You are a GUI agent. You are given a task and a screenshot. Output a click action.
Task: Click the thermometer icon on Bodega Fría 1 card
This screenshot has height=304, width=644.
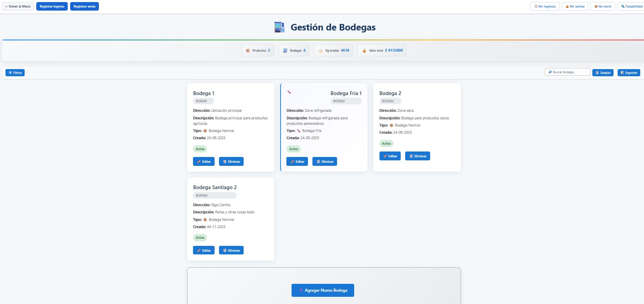click(289, 92)
